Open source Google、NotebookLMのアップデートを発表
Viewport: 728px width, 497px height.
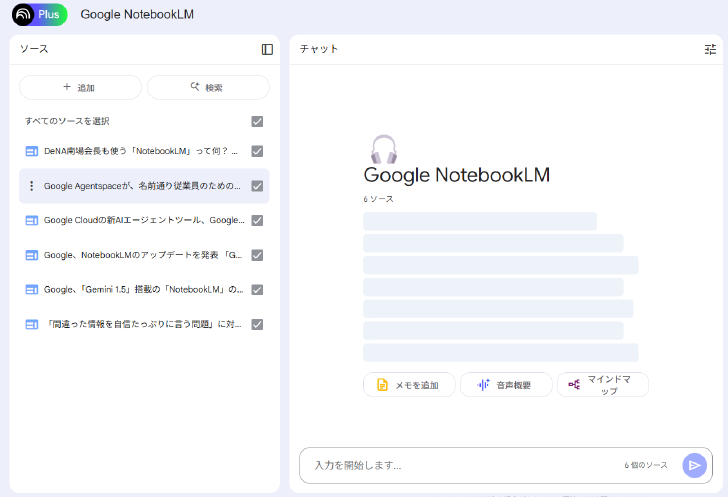[x=143, y=255]
